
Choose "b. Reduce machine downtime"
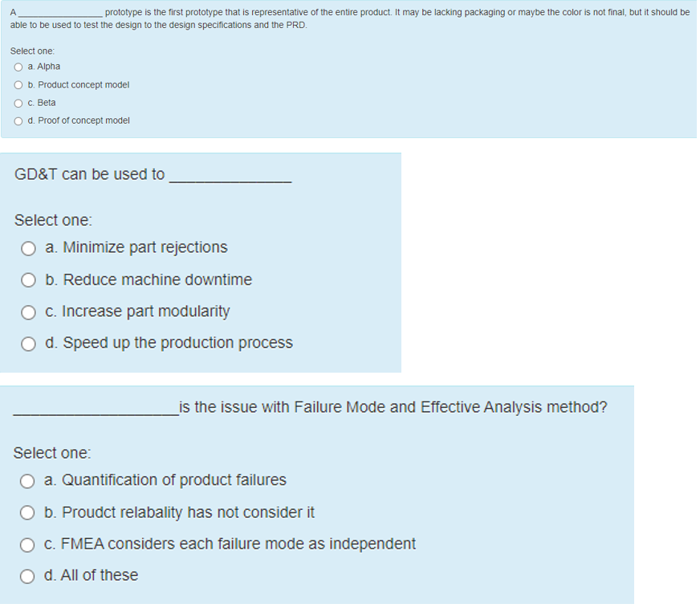click(28, 280)
